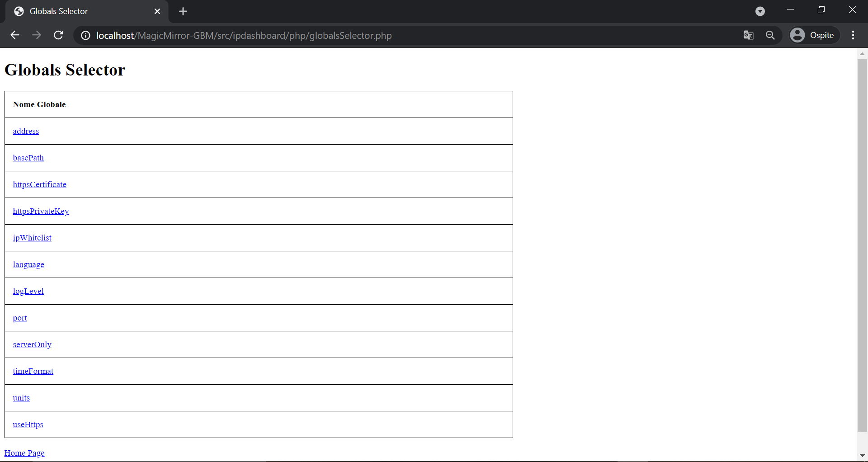The width and height of the screenshot is (868, 462).
Task: Open the Ospite profile button
Action: click(x=814, y=35)
